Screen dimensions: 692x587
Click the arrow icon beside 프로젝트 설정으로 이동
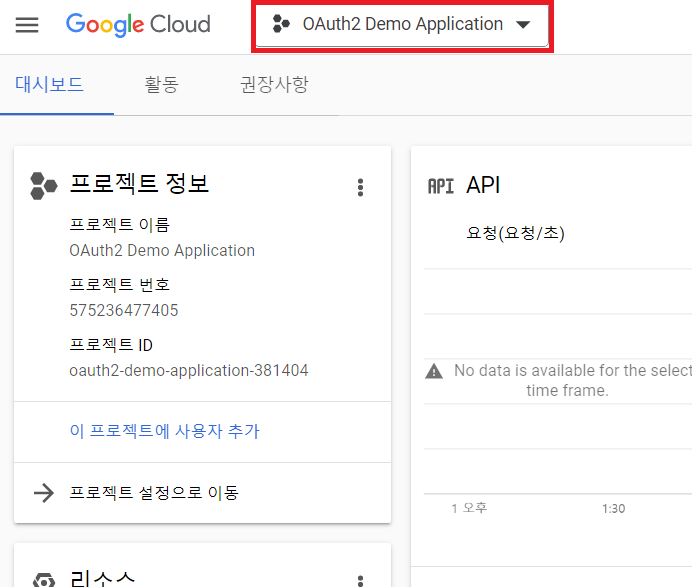tap(44, 493)
